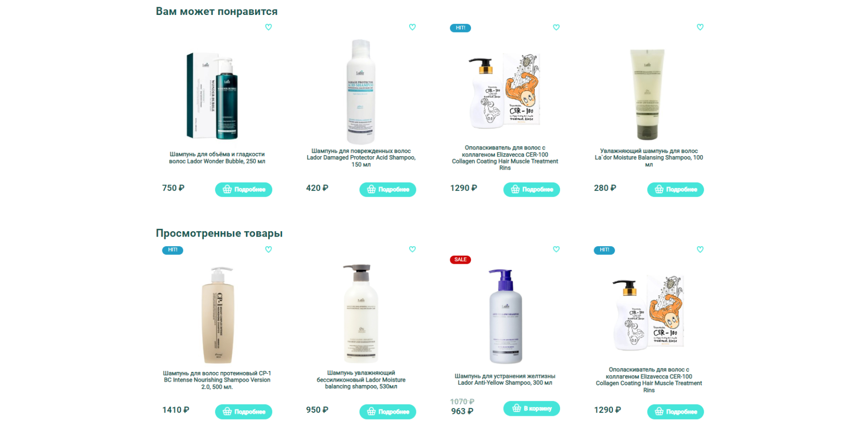Click heart icon on La'dor Moisture Balansing tube
Viewport: 868px width, 438px height.
pyautogui.click(x=700, y=27)
